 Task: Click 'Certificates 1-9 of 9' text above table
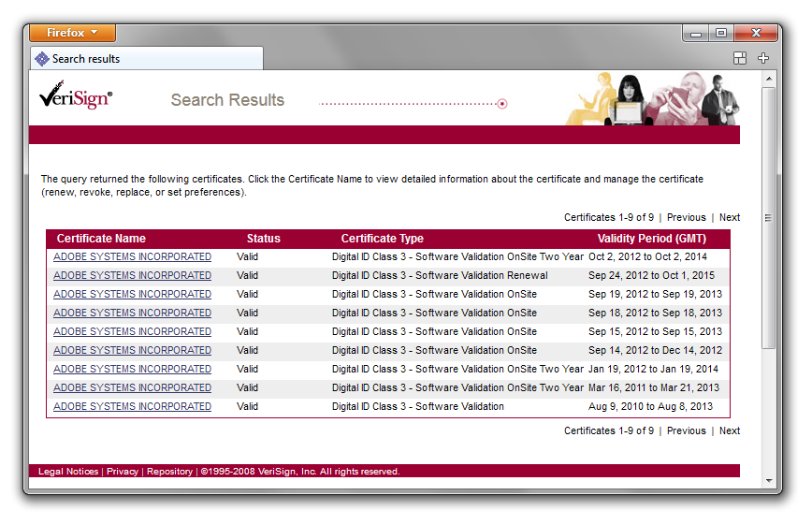609,217
